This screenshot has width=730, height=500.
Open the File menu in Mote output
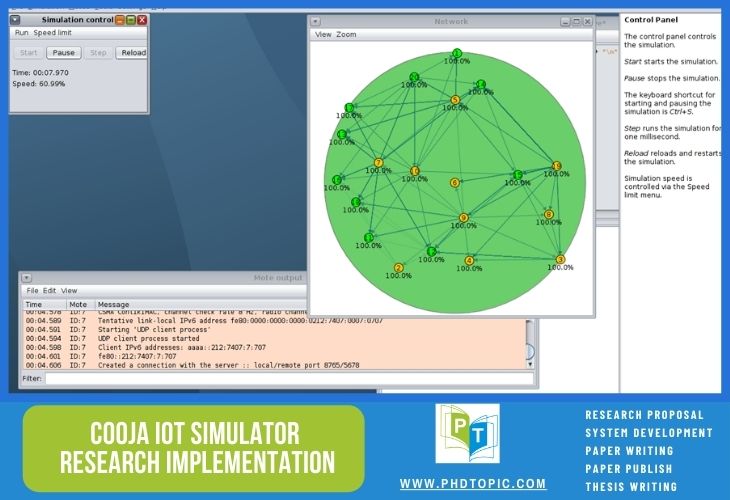click(32, 291)
